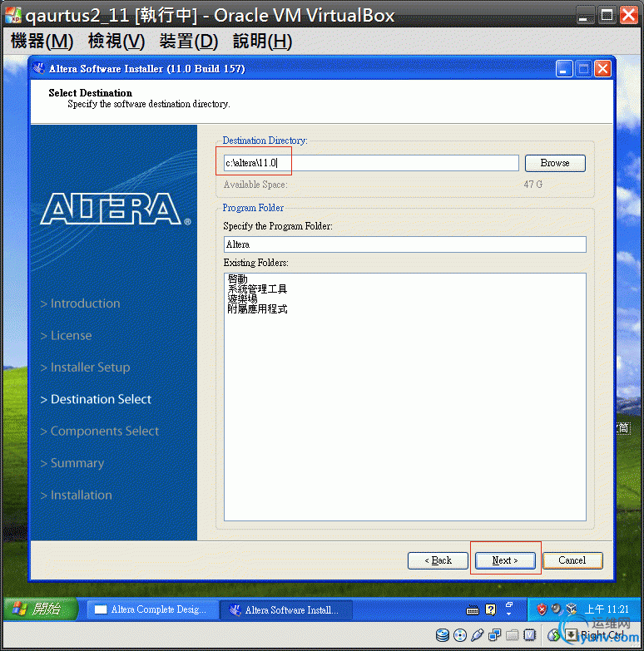Open the 說明(H) Help menu
The height and width of the screenshot is (651, 644).
262,41
